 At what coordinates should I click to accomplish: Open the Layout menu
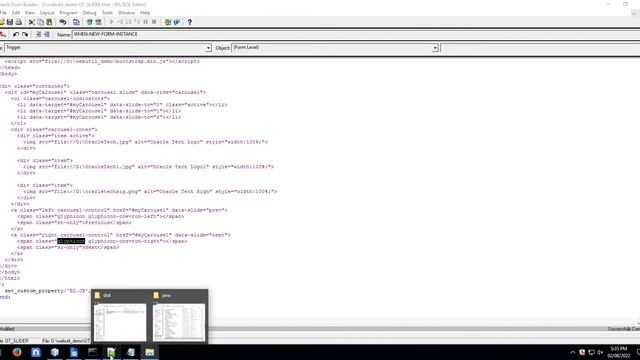(47, 13)
